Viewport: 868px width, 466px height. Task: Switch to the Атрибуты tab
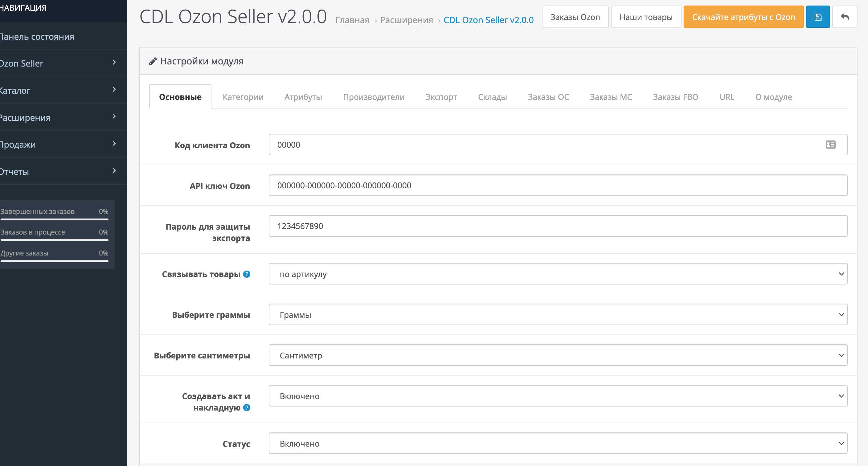coord(303,97)
